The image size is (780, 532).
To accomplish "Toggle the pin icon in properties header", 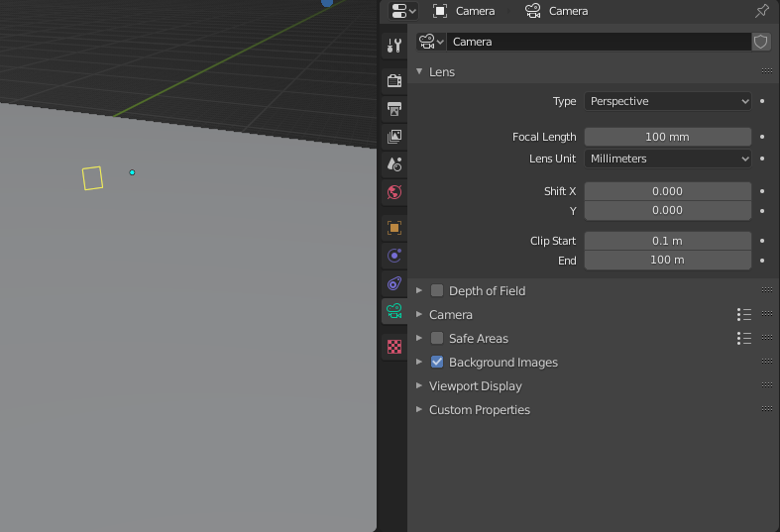I will (761, 11).
